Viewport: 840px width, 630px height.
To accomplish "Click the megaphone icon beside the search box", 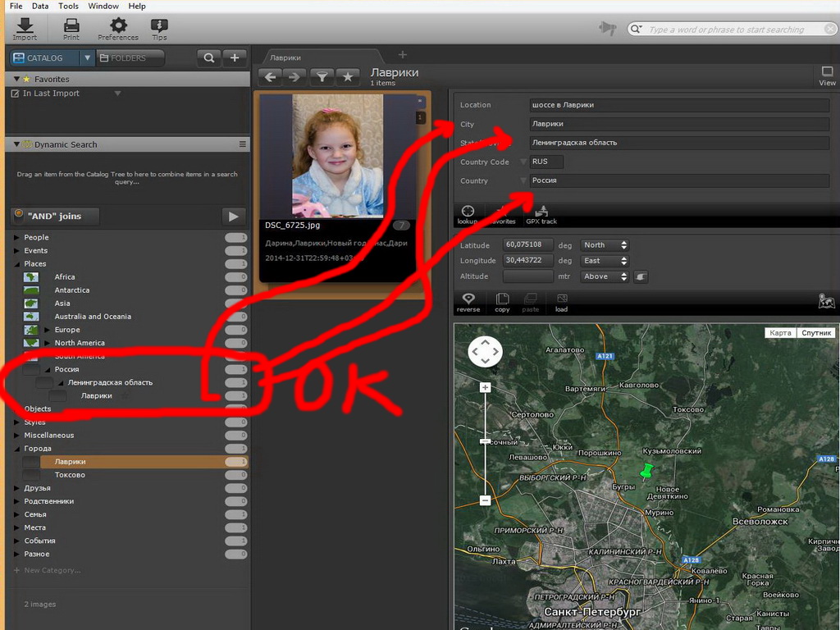I will tap(608, 29).
